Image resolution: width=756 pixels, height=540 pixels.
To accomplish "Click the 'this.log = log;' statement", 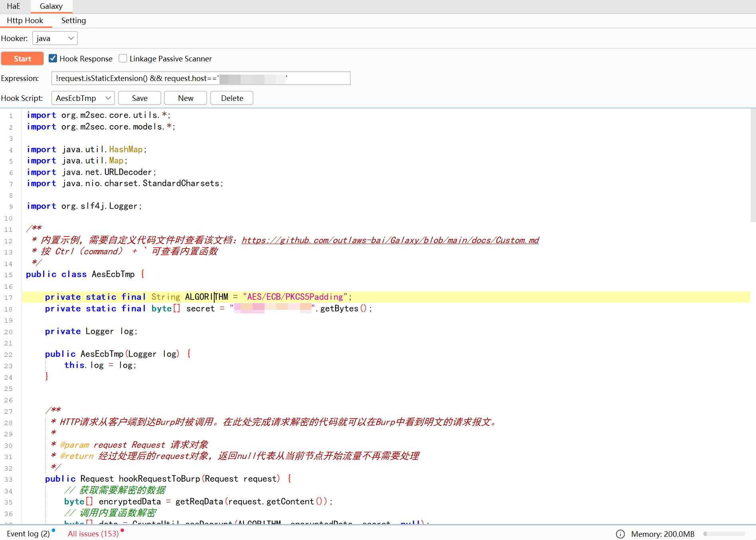I will pos(100,365).
